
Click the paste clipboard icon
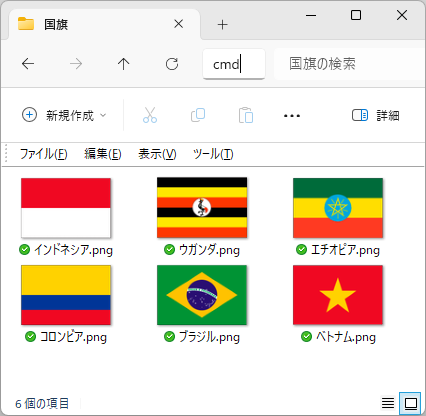[246, 115]
